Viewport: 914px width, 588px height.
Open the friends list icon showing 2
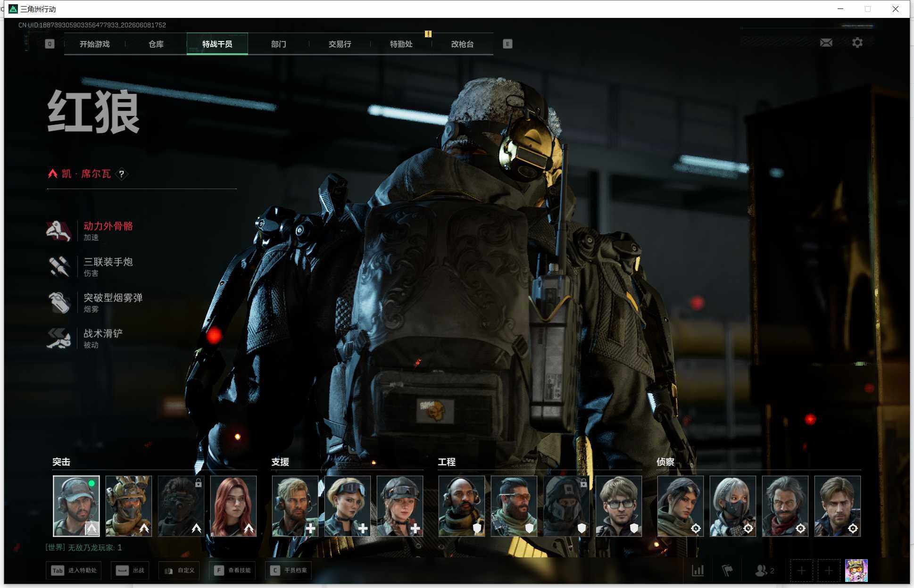pyautogui.click(x=764, y=571)
